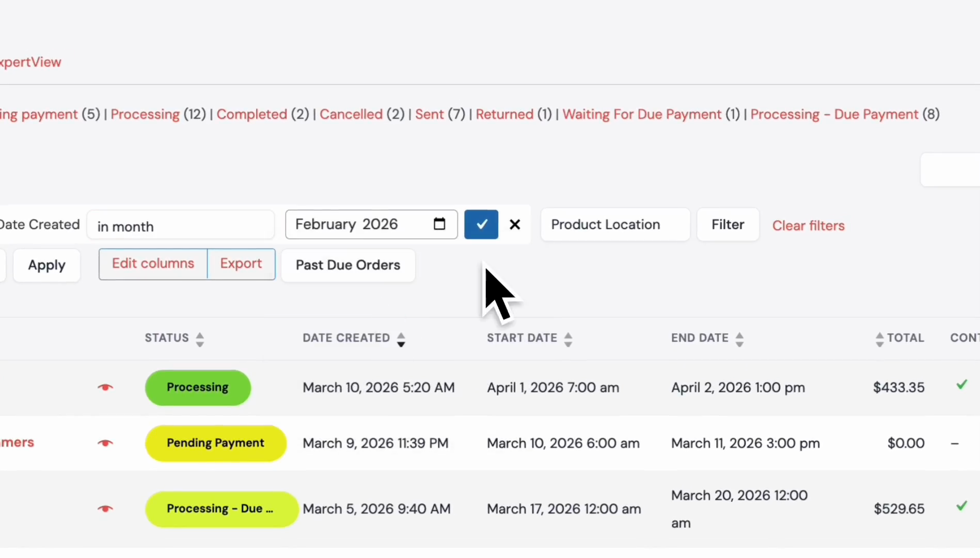Sort by Status column arrows
Image resolution: width=980 pixels, height=558 pixels.
(200, 339)
